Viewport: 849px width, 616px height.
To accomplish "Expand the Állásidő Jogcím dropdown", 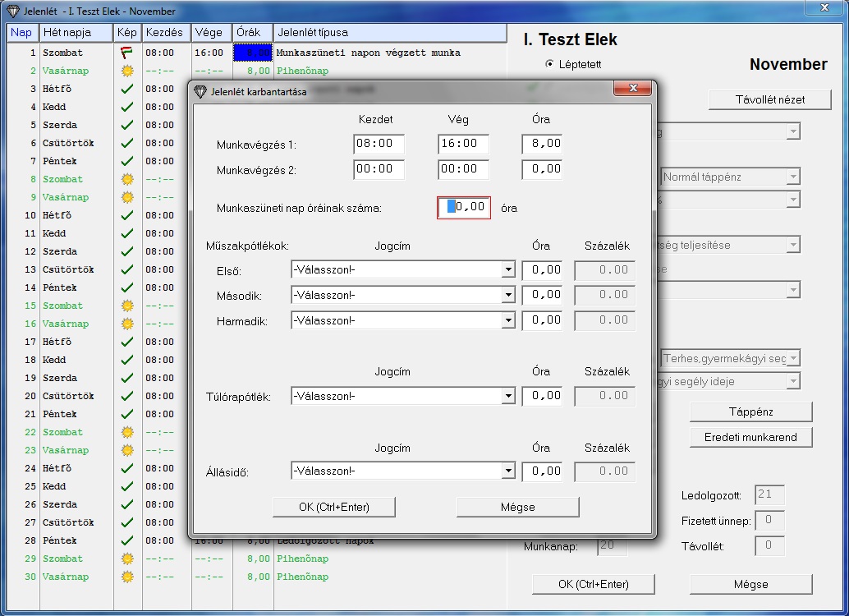I will pyautogui.click(x=508, y=471).
